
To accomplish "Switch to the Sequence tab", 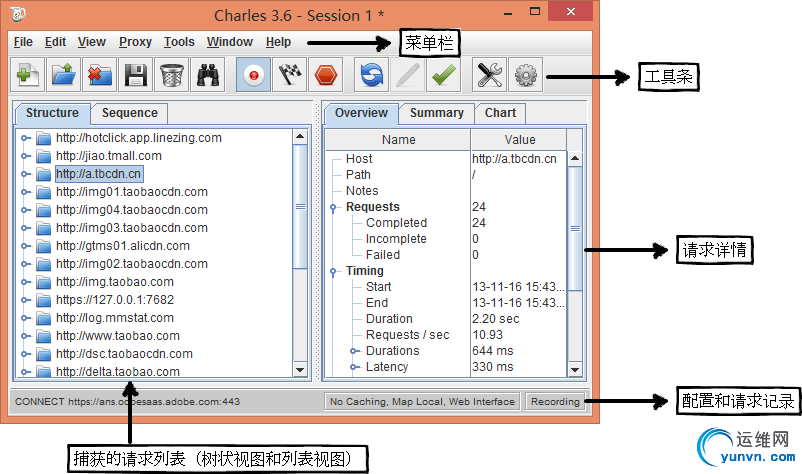I will click(x=129, y=113).
